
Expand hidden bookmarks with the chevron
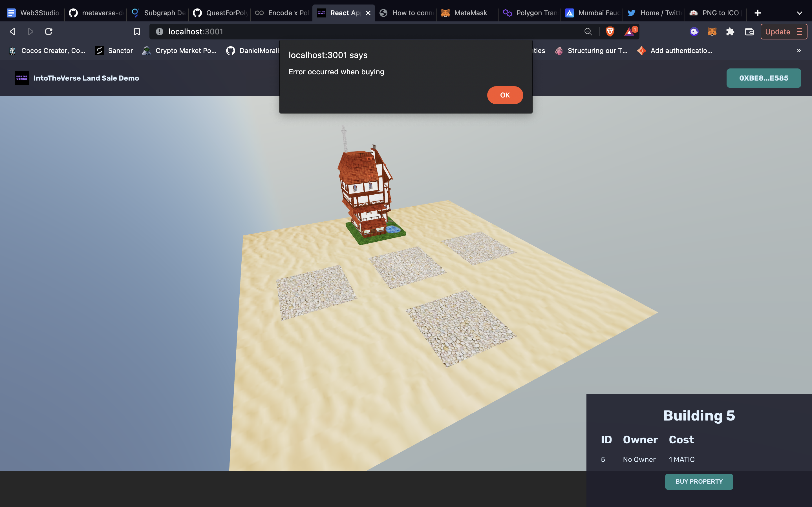[799, 51]
